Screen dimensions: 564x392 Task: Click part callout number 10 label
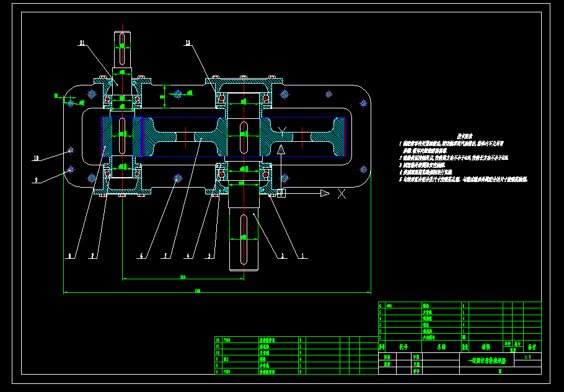(x=37, y=159)
